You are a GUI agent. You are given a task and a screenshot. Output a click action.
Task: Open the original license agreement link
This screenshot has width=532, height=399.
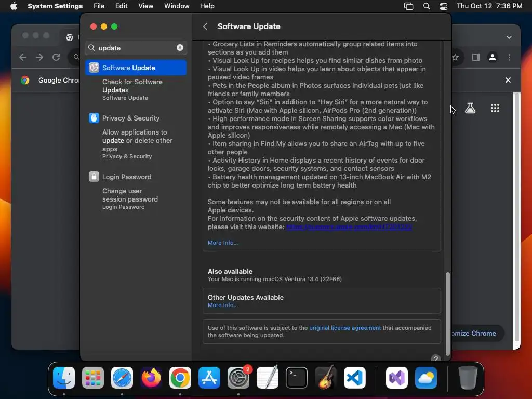[x=345, y=328]
